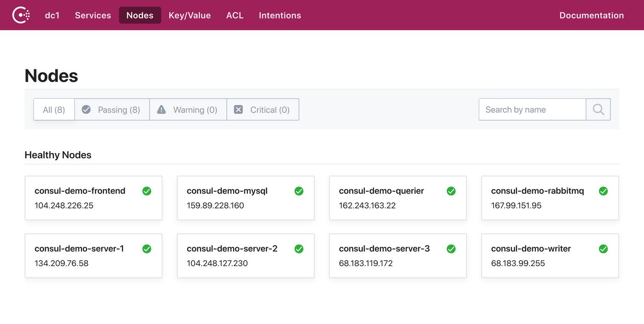Switch to the Services tab
644x324 pixels.
pyautogui.click(x=93, y=15)
